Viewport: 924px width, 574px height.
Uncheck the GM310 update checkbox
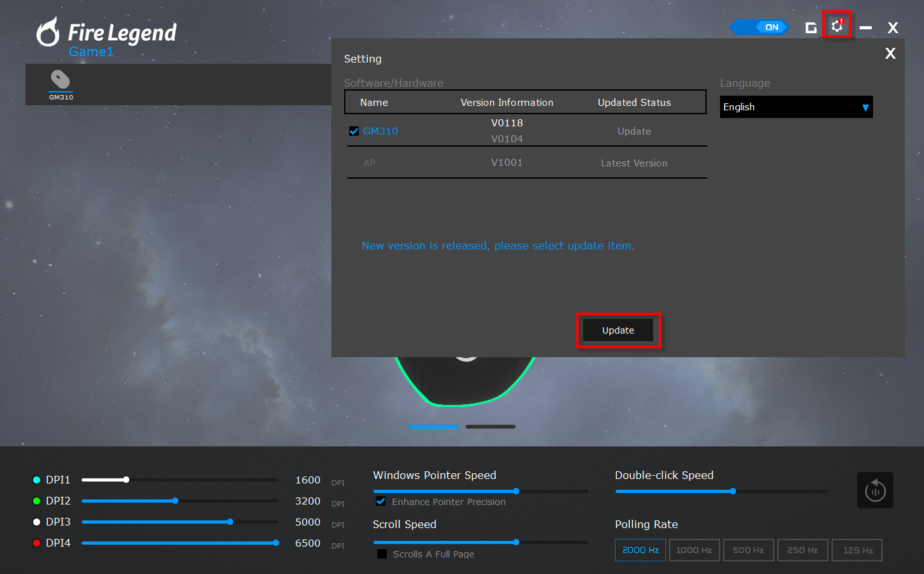coord(354,131)
